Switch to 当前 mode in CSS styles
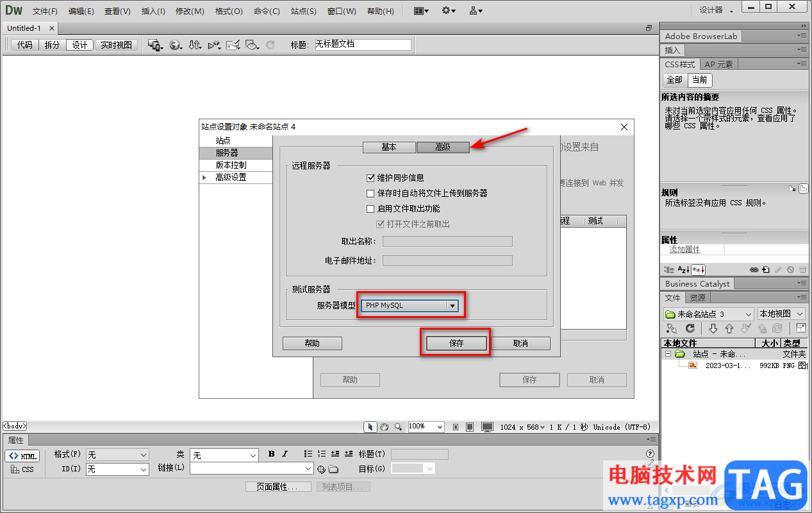 700,80
